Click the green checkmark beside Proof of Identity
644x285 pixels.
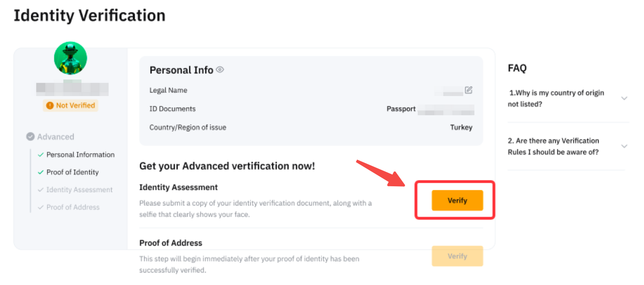click(x=41, y=172)
